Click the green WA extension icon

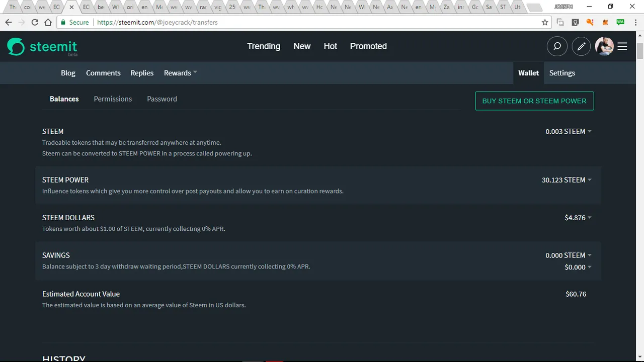click(620, 22)
